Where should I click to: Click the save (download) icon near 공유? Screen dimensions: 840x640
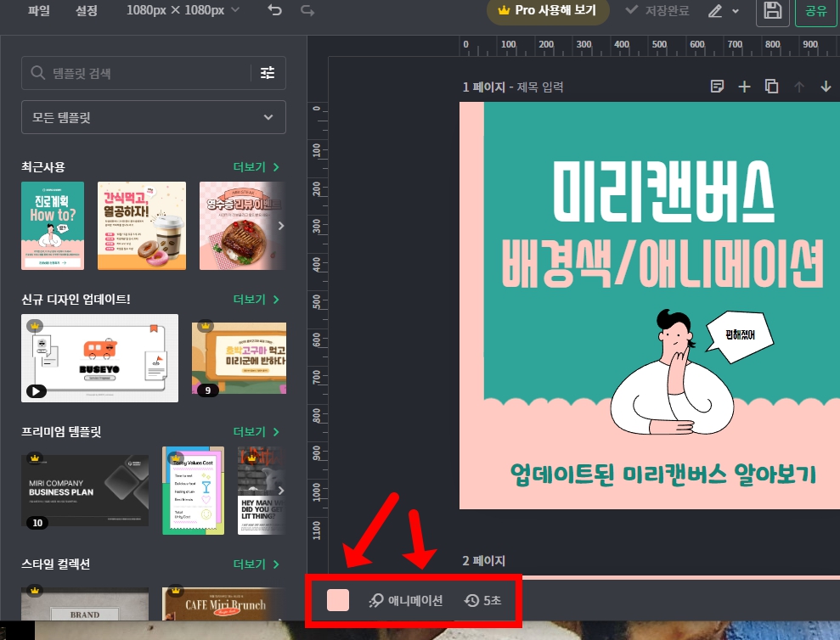click(772, 11)
